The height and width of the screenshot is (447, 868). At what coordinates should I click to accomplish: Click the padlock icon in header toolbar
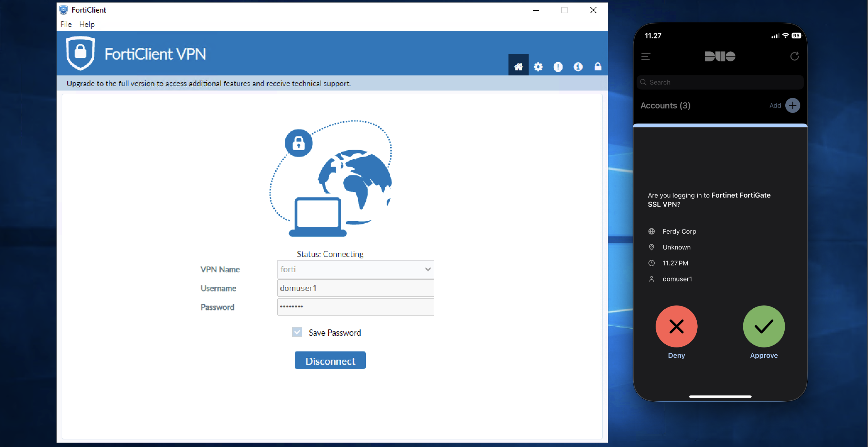597,66
